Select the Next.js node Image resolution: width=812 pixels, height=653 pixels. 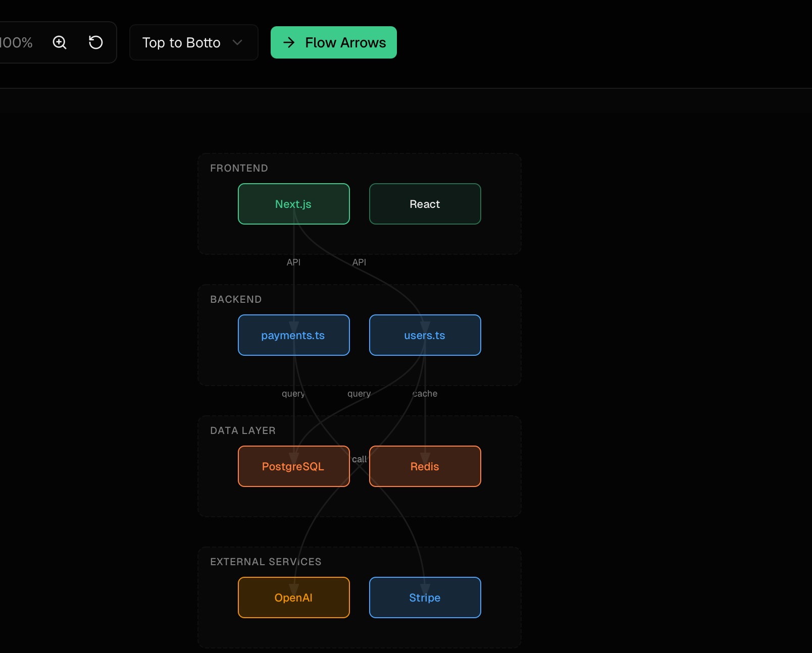point(293,204)
